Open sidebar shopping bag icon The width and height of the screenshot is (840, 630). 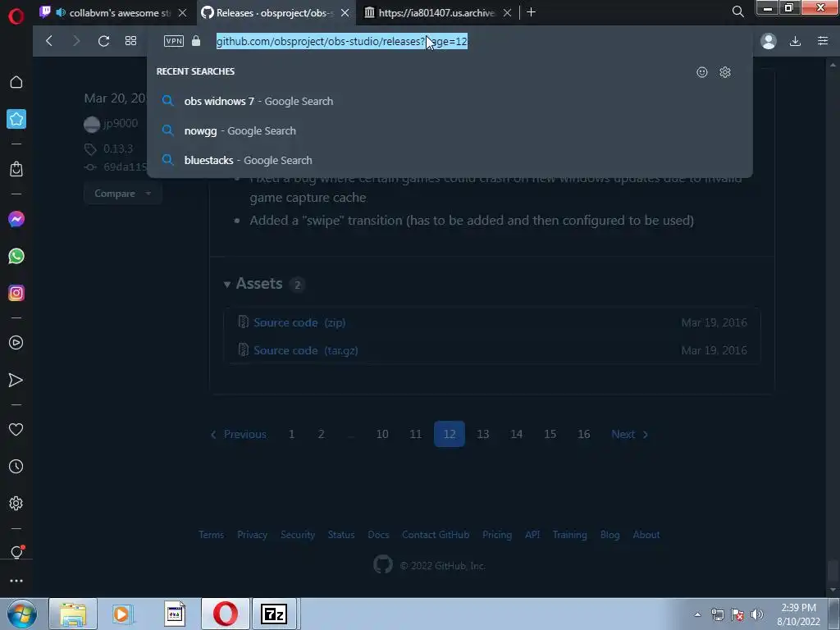pyautogui.click(x=16, y=169)
